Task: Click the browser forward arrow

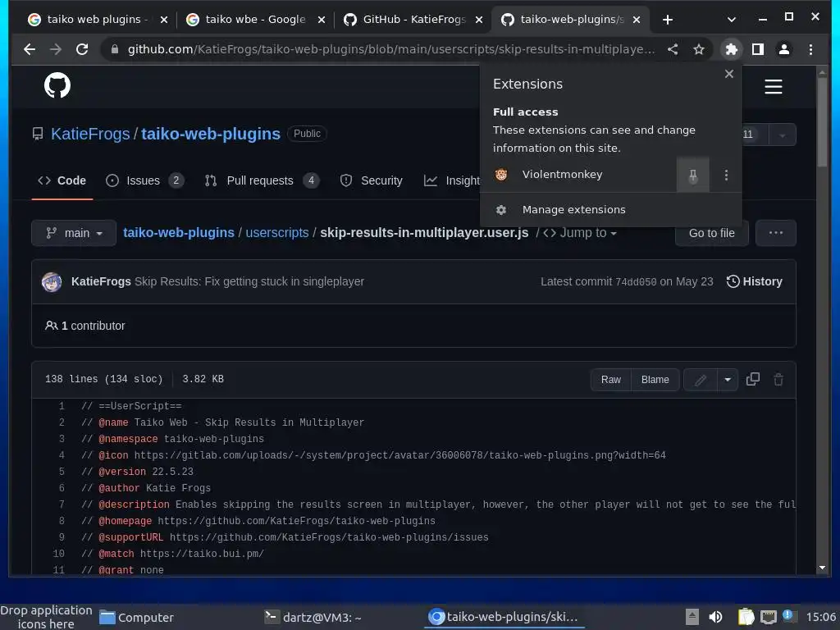Action: (x=56, y=49)
